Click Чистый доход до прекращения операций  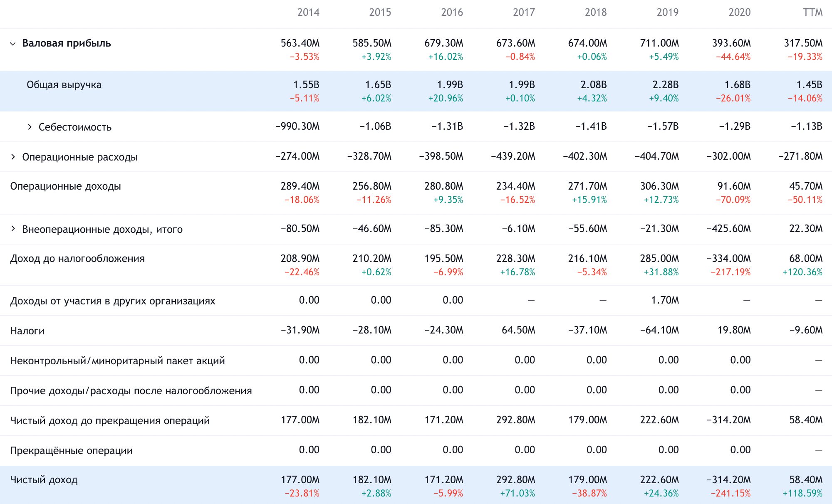(110, 420)
